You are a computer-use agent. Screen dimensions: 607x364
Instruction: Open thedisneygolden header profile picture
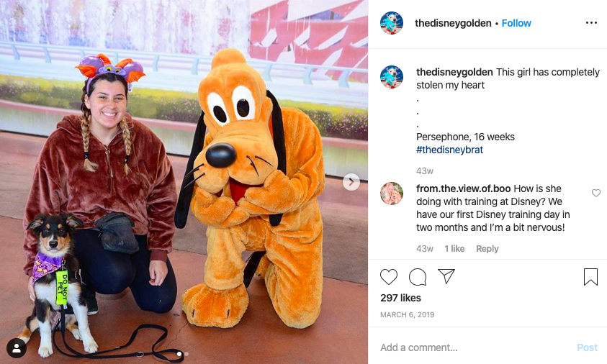pos(392,23)
